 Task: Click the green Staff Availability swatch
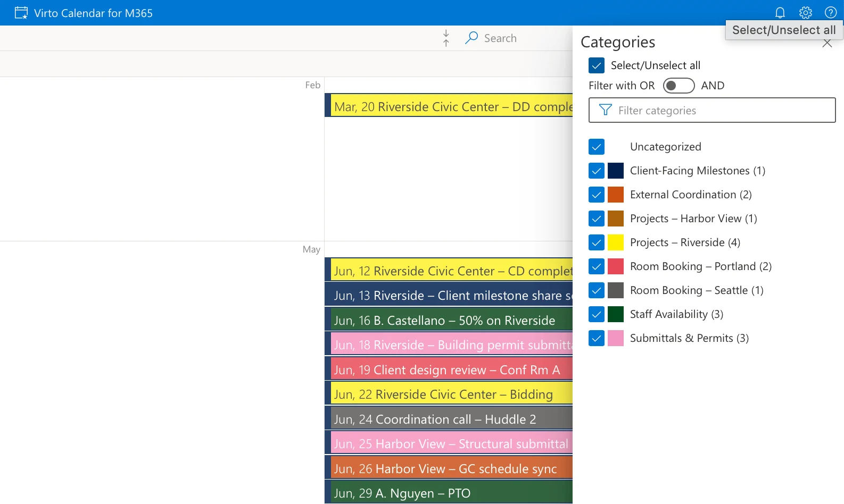(616, 314)
